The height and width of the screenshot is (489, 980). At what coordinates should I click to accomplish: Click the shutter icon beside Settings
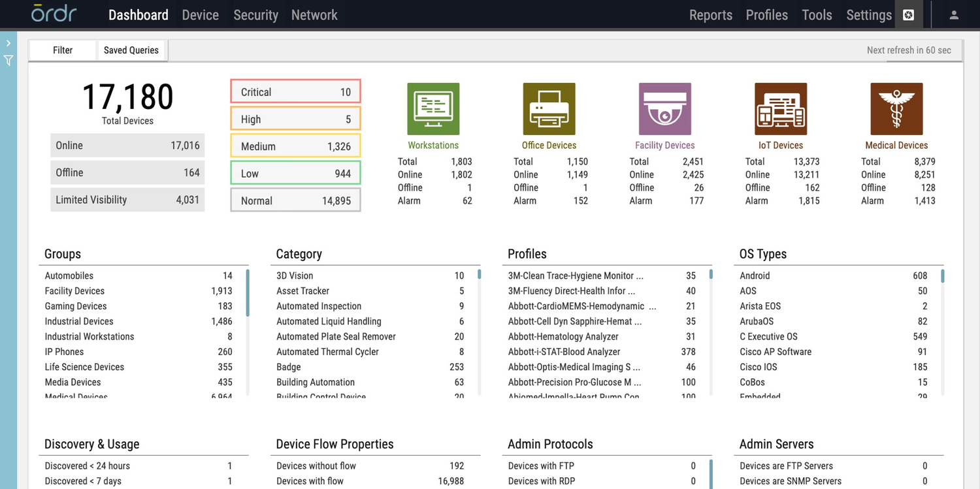pos(908,14)
